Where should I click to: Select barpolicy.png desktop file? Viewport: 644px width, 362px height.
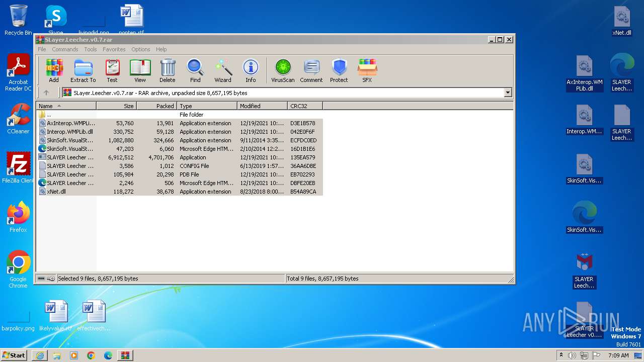click(x=18, y=320)
